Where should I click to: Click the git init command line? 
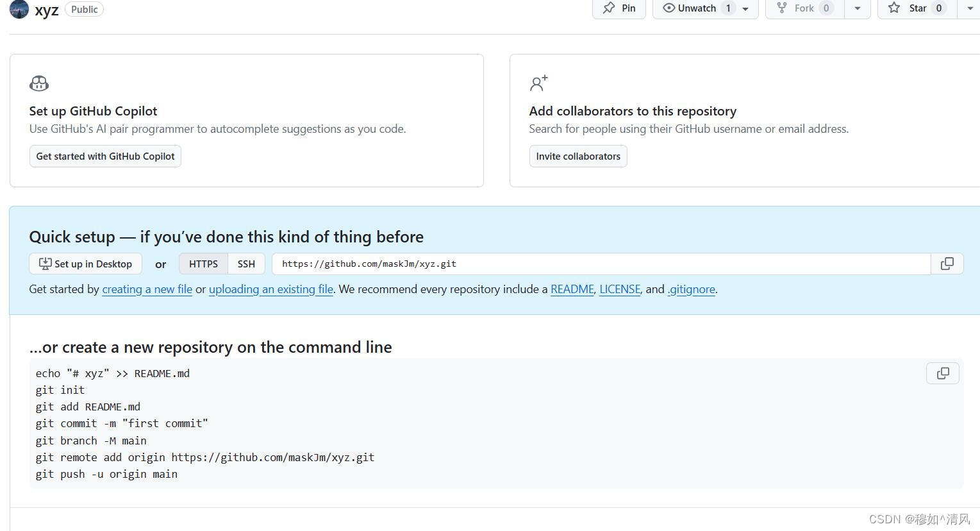coord(60,390)
